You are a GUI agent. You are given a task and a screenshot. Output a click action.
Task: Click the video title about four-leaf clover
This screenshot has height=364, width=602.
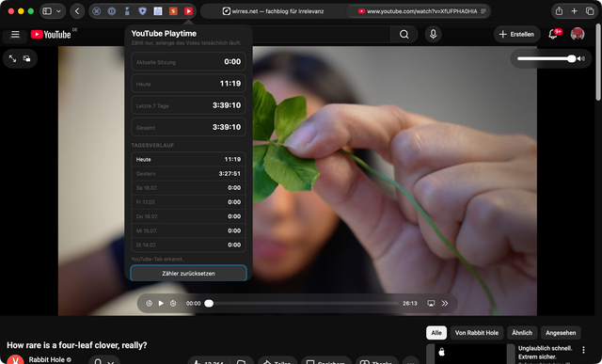[77, 345]
